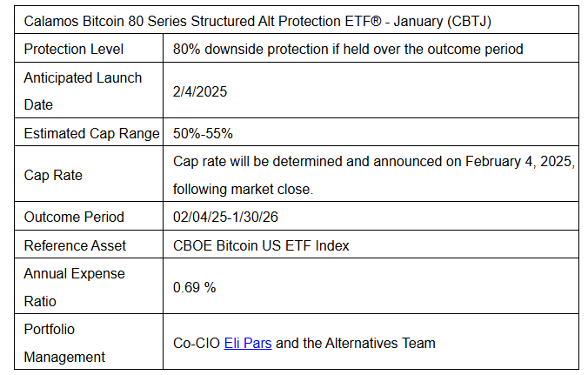Viewport: 588px width, 375px height.
Task: Select the Anticipated Launch Date label
Action: click(83, 91)
